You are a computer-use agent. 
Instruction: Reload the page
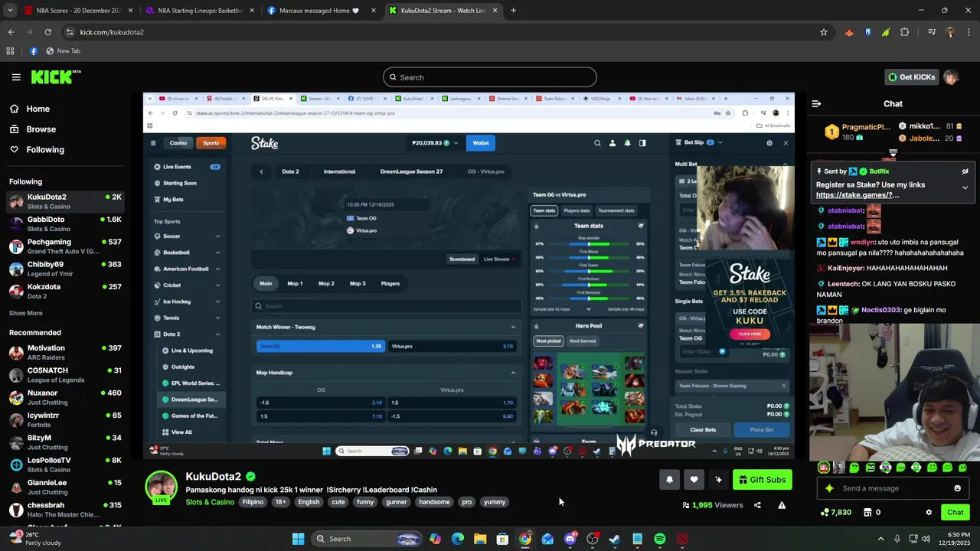click(x=47, y=32)
